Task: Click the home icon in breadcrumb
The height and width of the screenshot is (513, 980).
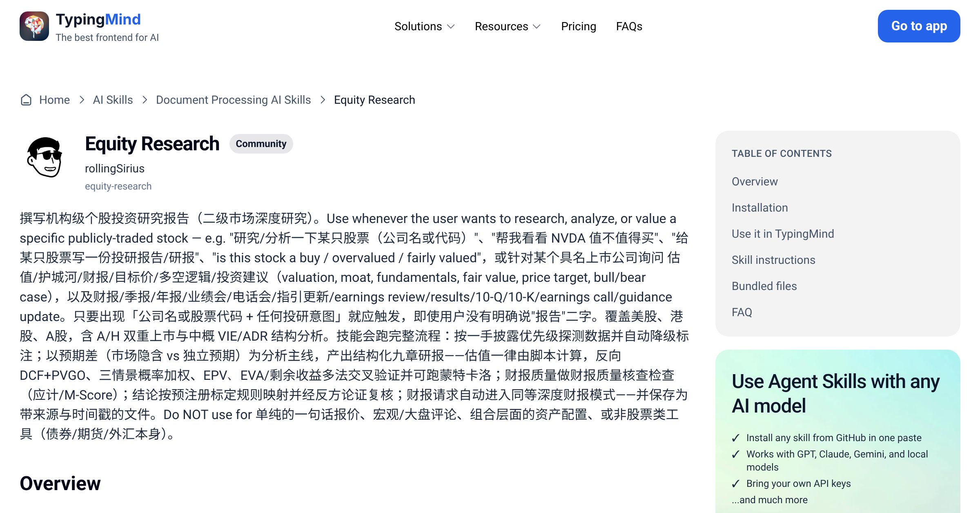Action: tap(26, 100)
